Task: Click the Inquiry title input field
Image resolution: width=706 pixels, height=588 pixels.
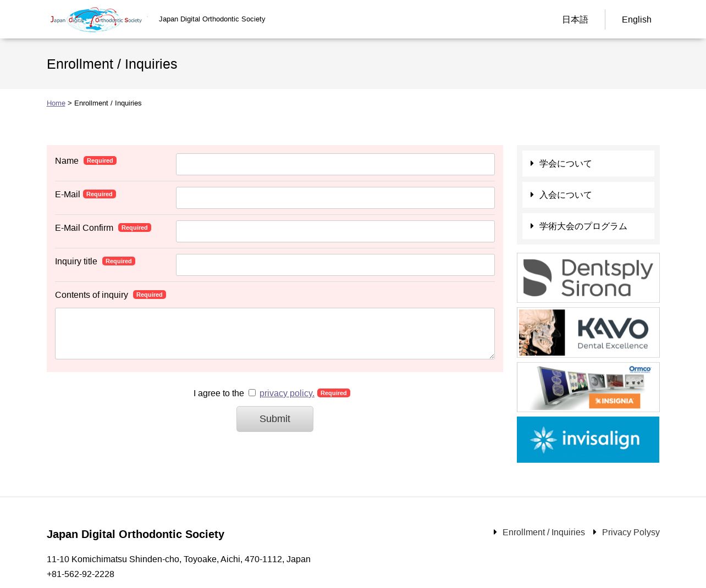Action: point(335,265)
